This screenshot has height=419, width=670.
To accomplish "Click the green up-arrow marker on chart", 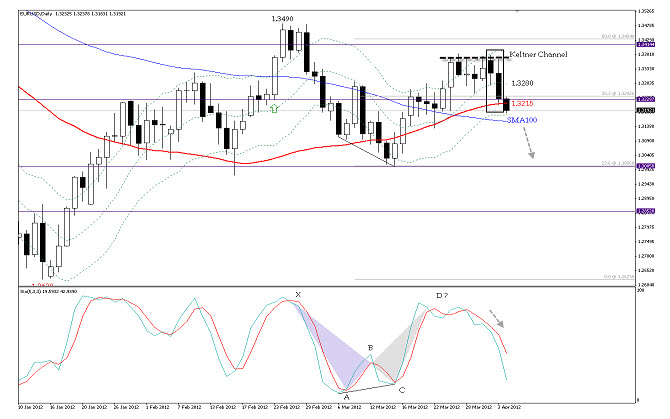I will click(274, 108).
